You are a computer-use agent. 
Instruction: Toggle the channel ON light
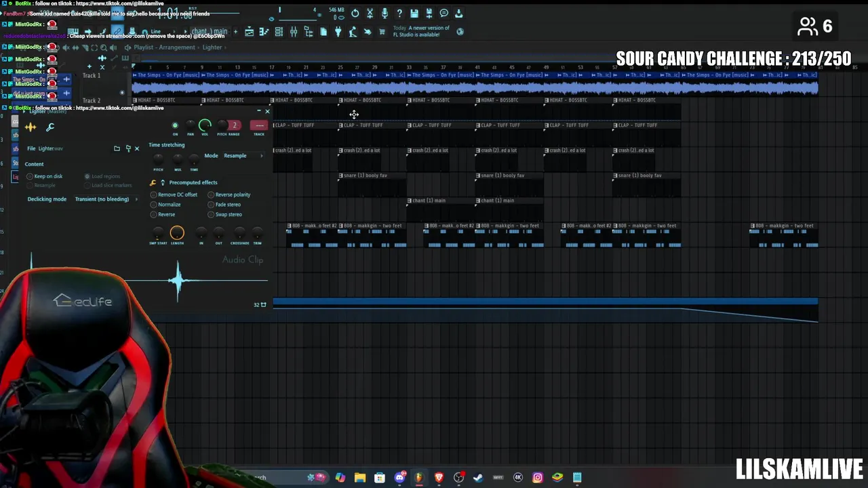point(175,125)
